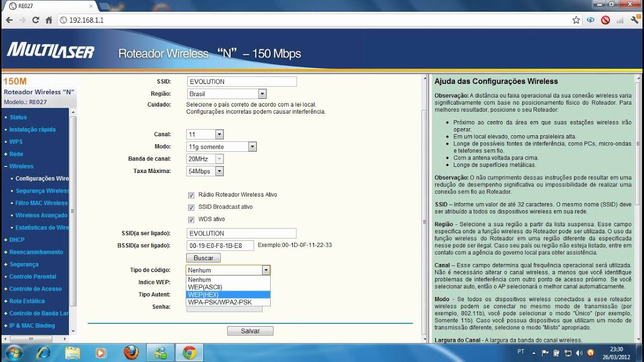Viewport: 644px width, 362px height.
Task: Select WEP(ASCII) in the dropdown list
Action: click(x=228, y=287)
